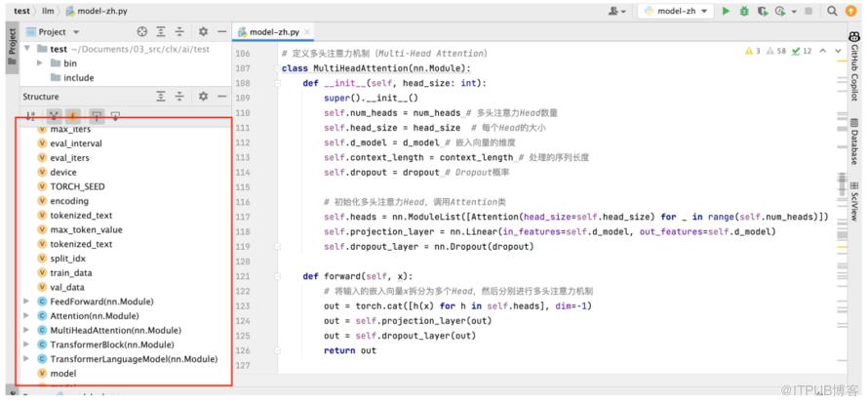Toggle the highlighted orange filter button in Structure

[71, 117]
